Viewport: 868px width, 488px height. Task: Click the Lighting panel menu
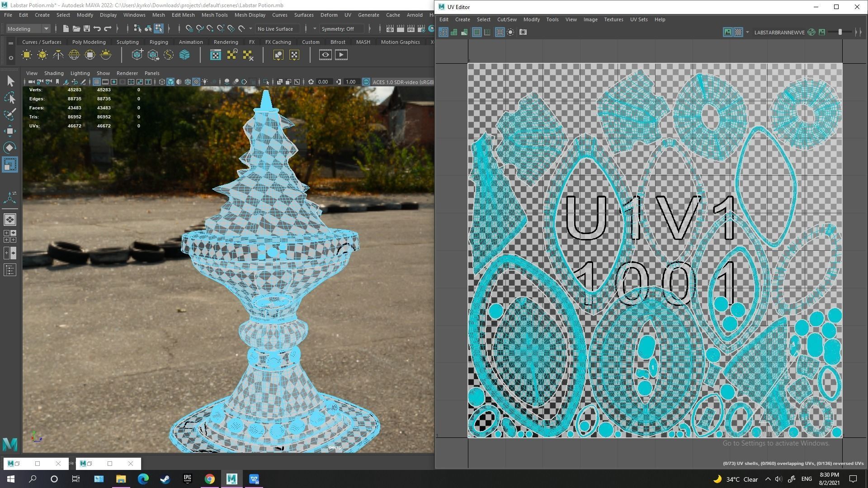pos(80,73)
